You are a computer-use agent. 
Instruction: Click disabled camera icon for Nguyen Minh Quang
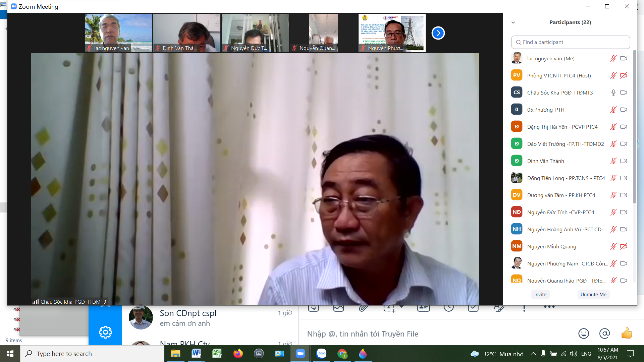[624, 246]
